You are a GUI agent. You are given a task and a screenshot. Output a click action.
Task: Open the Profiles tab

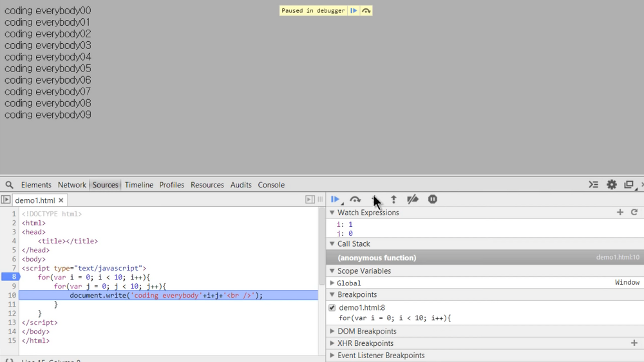click(172, 185)
